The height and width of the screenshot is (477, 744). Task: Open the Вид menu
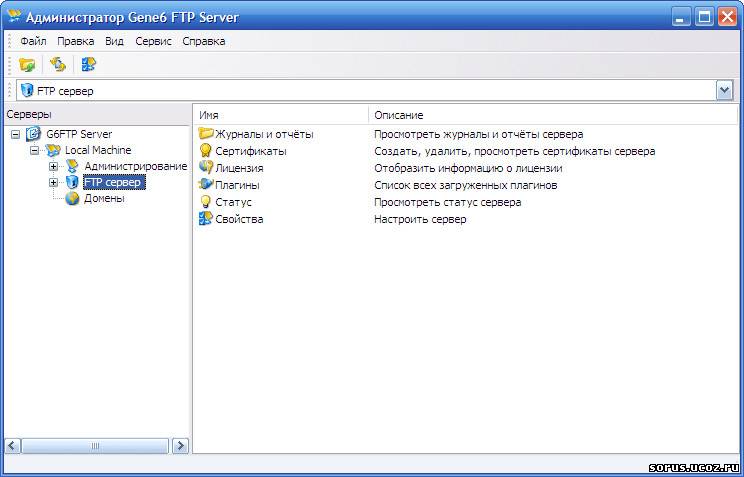(x=114, y=41)
